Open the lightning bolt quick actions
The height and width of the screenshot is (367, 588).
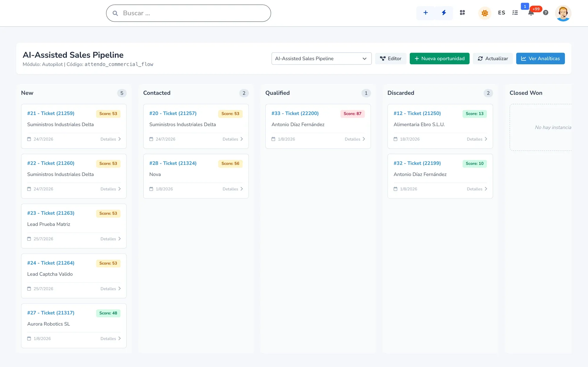444,13
